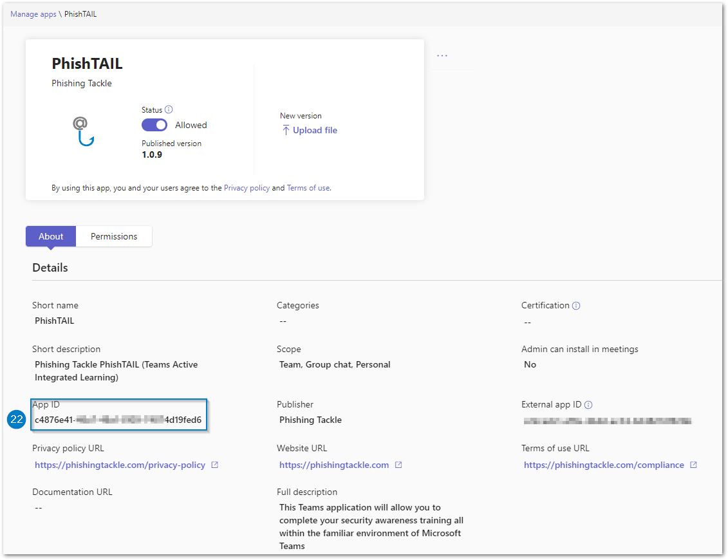The width and height of the screenshot is (728, 560).
Task: Click the blurred External app ID value
Action: click(x=608, y=421)
